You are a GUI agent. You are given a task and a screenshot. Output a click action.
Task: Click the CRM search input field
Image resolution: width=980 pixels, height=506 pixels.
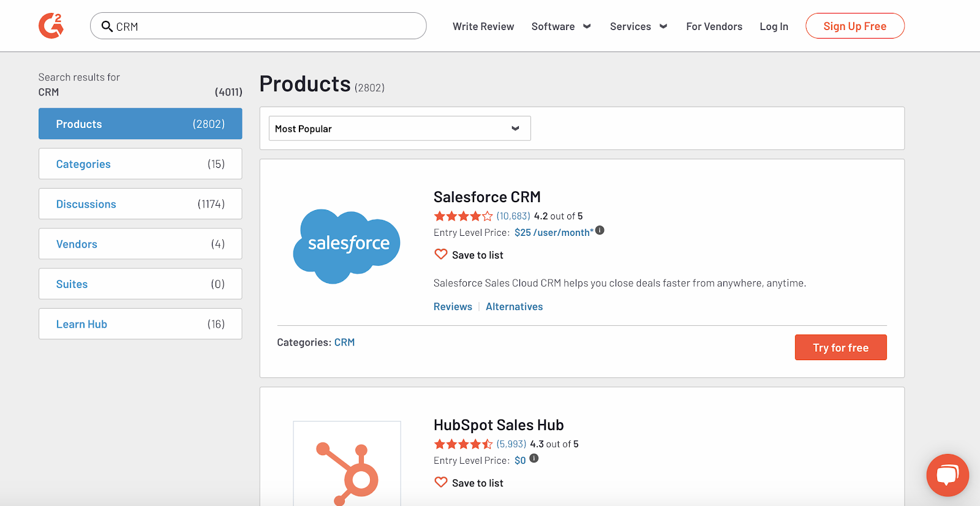pyautogui.click(x=258, y=26)
